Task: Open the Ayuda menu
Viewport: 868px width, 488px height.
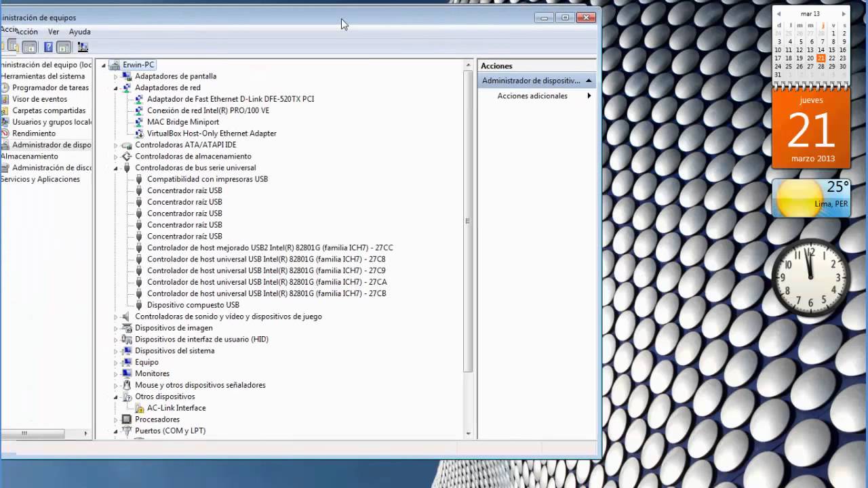Action: click(x=79, y=32)
